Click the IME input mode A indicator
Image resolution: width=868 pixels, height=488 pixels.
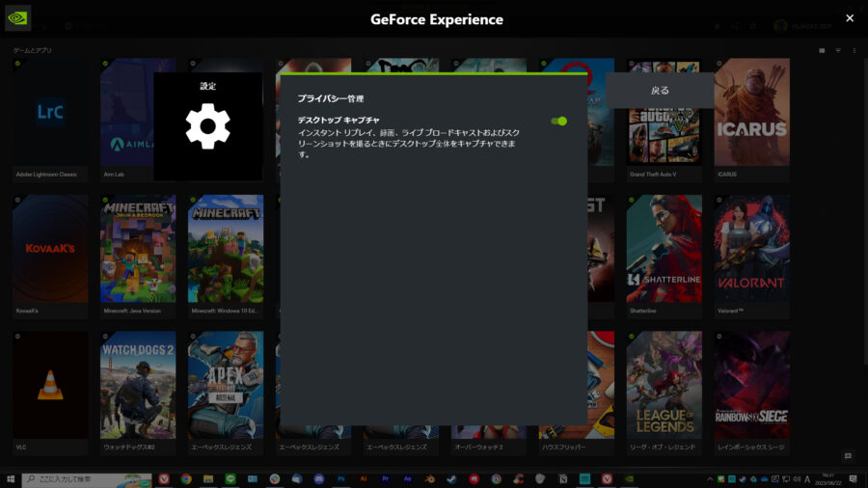(807, 479)
